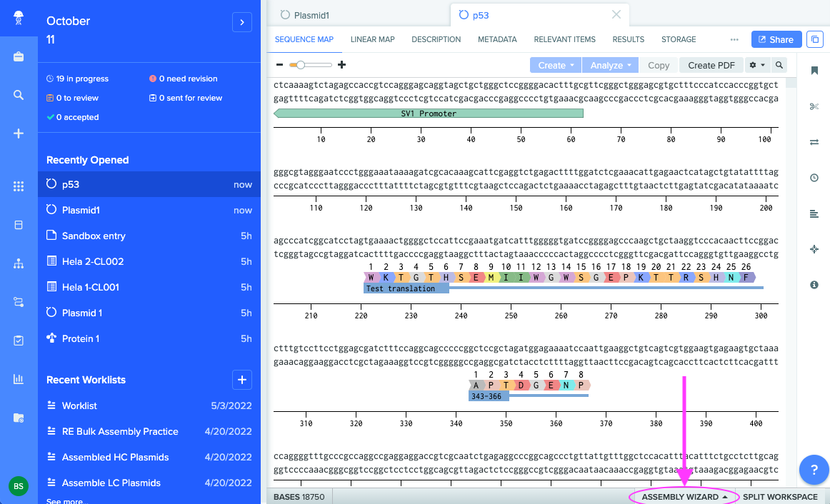Click the Share button
830x504 pixels.
click(776, 40)
